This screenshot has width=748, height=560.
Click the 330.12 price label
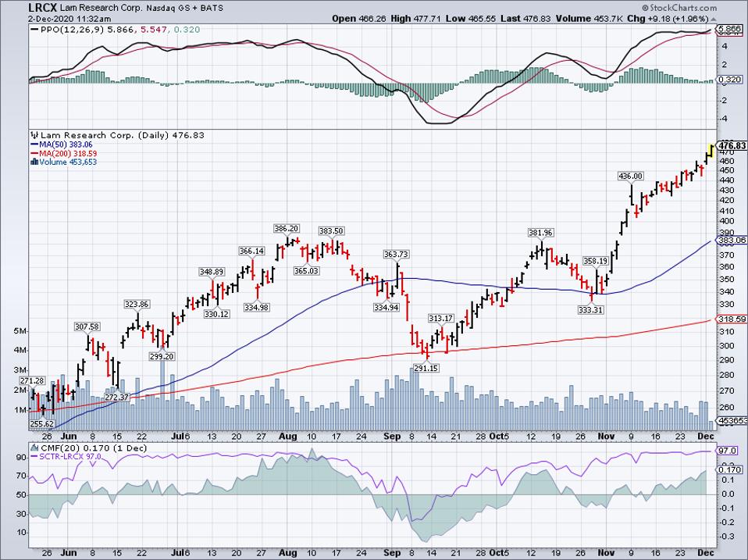216,314
